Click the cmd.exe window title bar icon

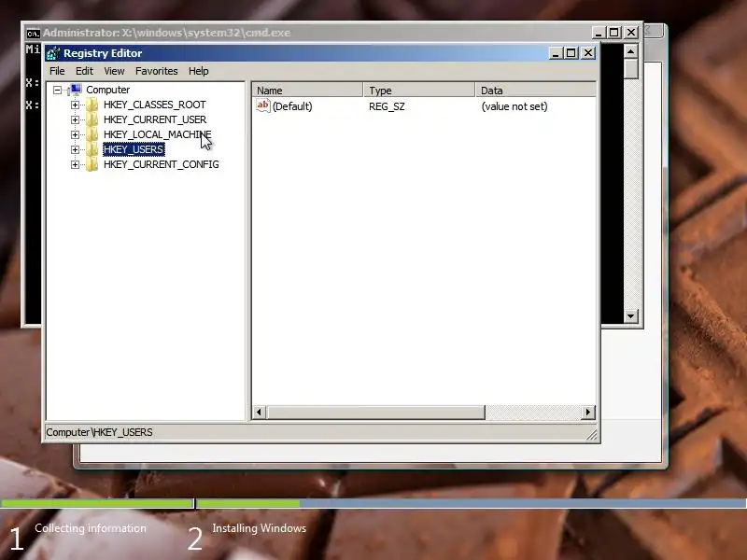click(33, 34)
